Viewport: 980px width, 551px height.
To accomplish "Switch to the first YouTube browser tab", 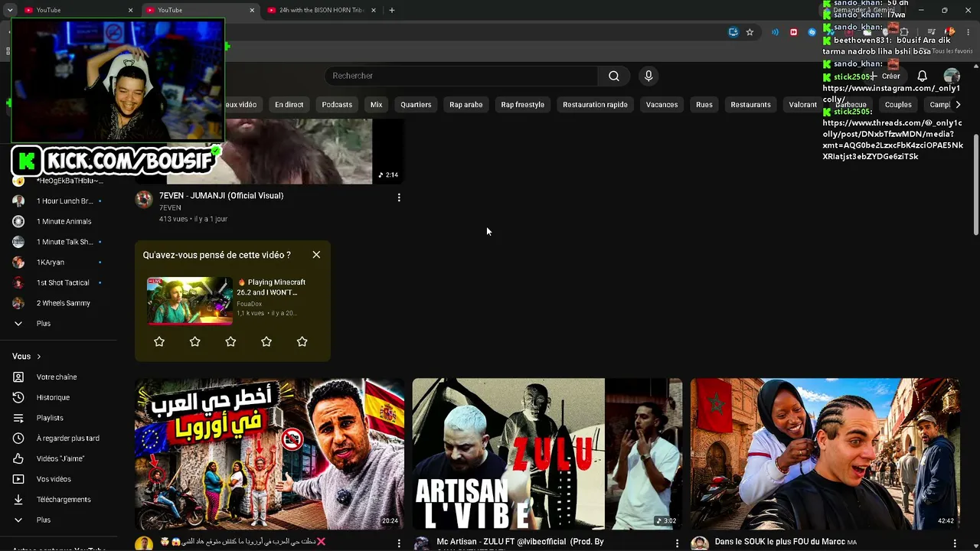I will [75, 10].
